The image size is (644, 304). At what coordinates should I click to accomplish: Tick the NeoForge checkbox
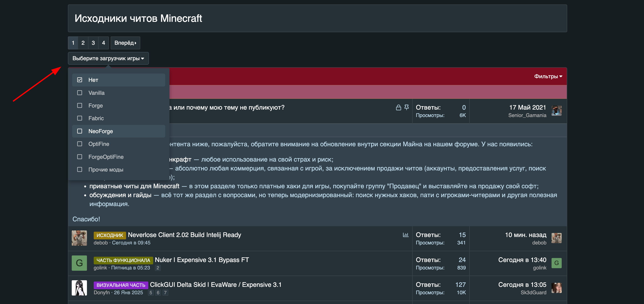pyautogui.click(x=80, y=131)
